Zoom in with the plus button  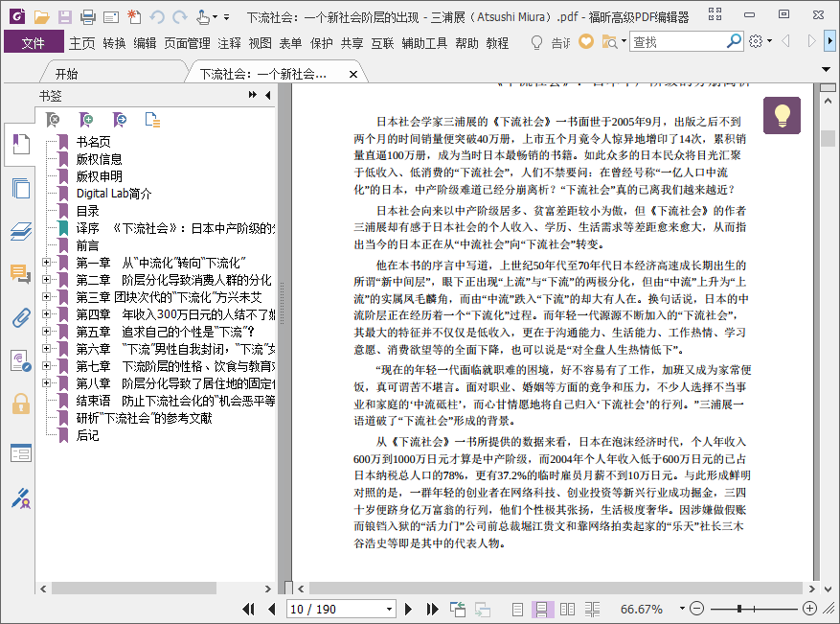click(809, 609)
